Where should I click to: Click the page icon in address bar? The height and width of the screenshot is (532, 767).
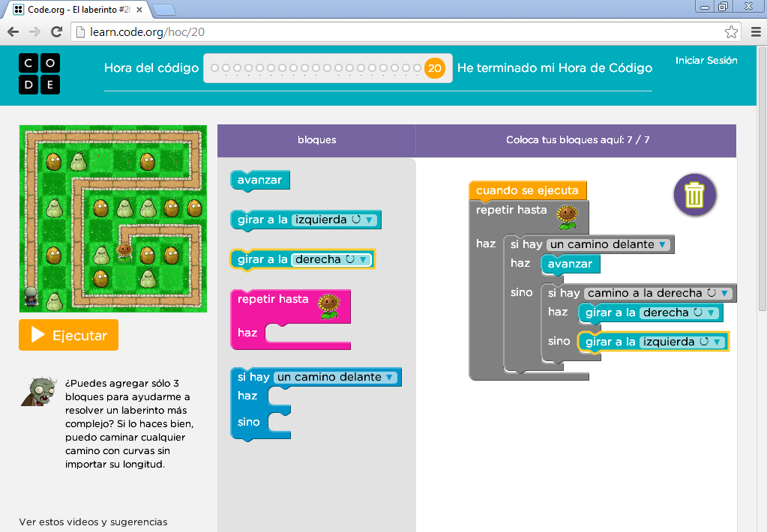pyautogui.click(x=81, y=32)
